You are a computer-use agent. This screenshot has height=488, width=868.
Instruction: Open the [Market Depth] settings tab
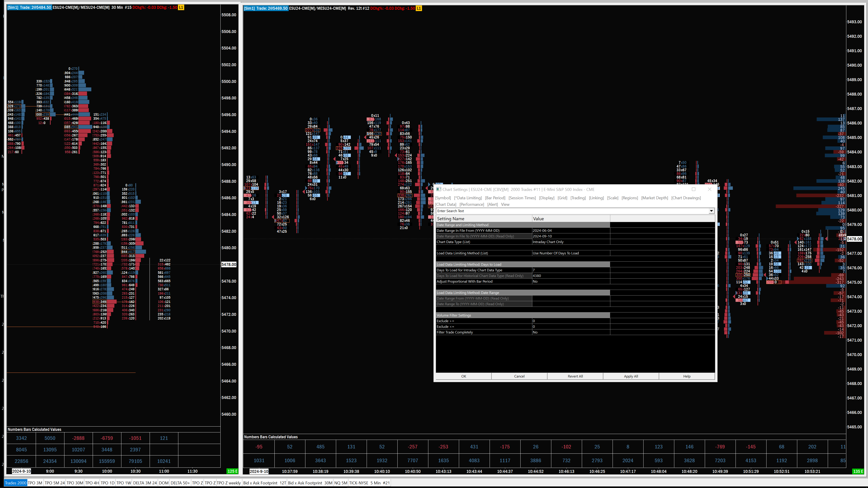654,198
